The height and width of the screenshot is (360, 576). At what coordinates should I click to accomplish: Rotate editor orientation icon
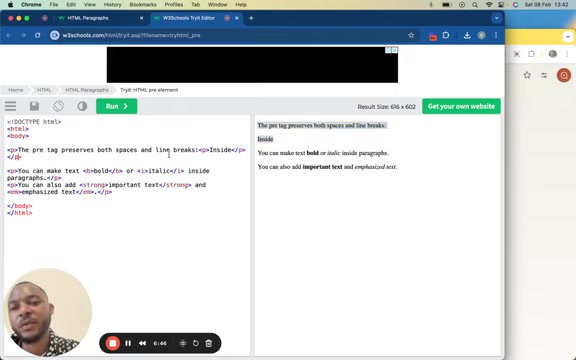tap(58, 106)
